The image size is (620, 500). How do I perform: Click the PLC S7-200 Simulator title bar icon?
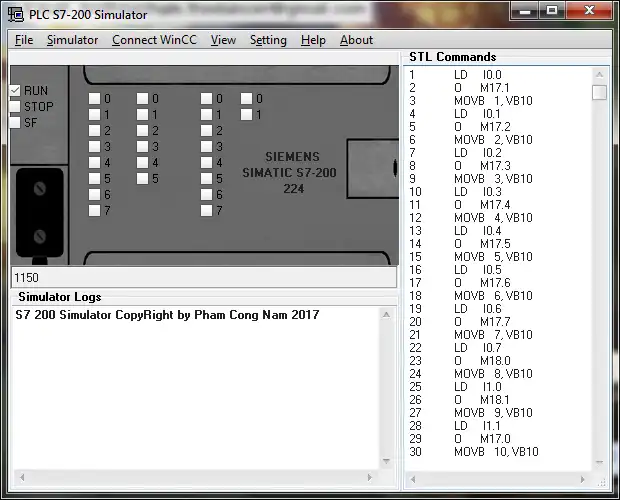[x=16, y=14]
